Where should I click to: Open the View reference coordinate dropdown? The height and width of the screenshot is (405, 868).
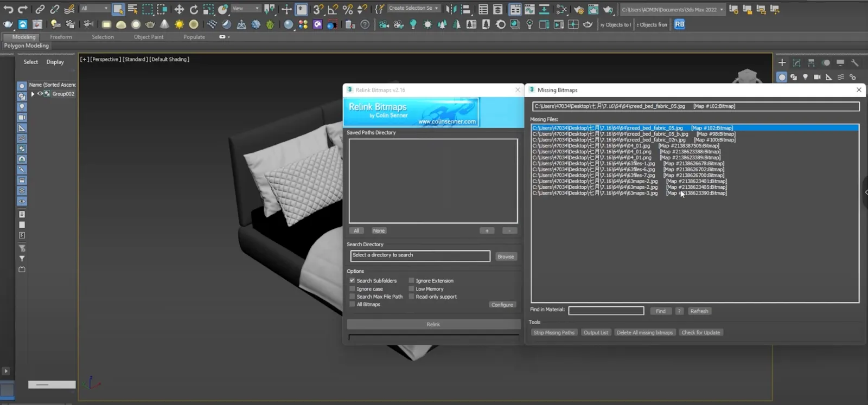(x=246, y=8)
